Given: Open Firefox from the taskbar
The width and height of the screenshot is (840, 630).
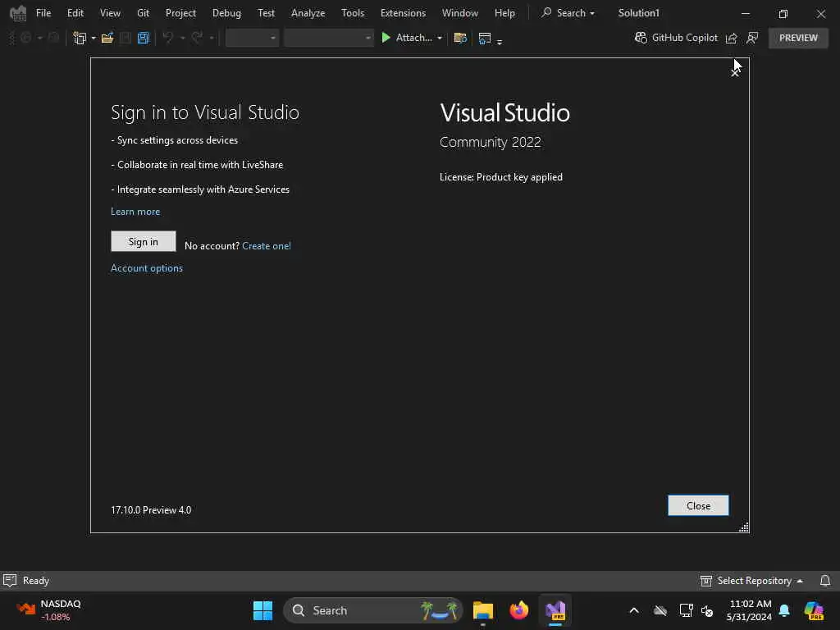Looking at the screenshot, I should (x=518, y=610).
